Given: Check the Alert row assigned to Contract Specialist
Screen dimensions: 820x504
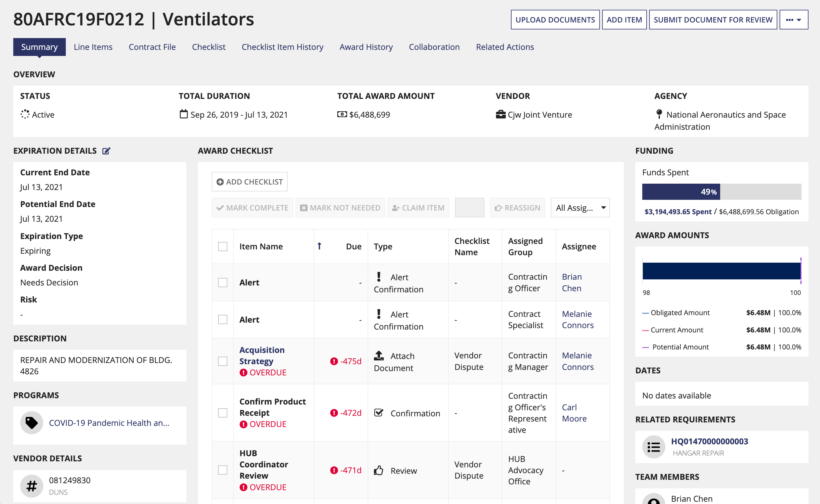Looking at the screenshot, I should click(x=223, y=320).
